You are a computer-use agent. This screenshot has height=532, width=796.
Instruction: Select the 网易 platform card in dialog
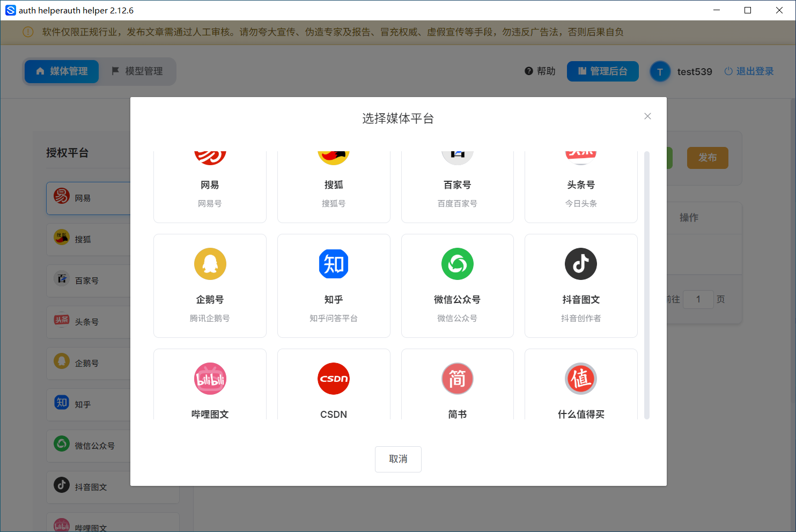pyautogui.click(x=210, y=187)
